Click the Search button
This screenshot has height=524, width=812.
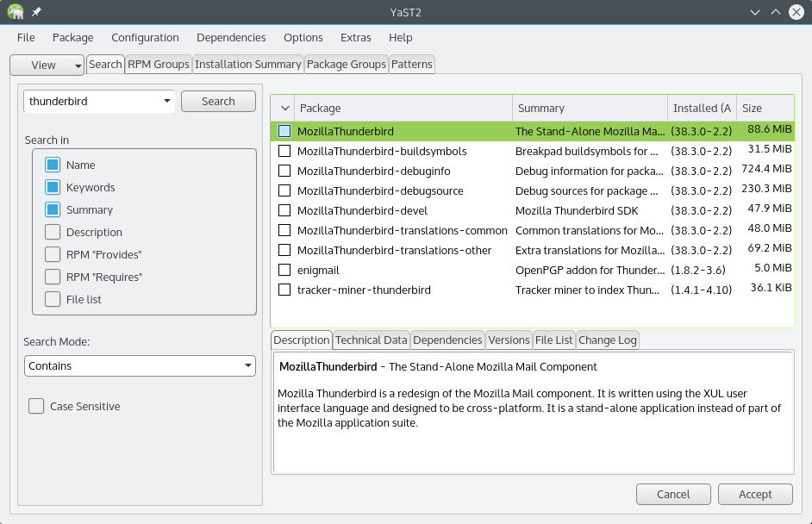[x=219, y=102]
